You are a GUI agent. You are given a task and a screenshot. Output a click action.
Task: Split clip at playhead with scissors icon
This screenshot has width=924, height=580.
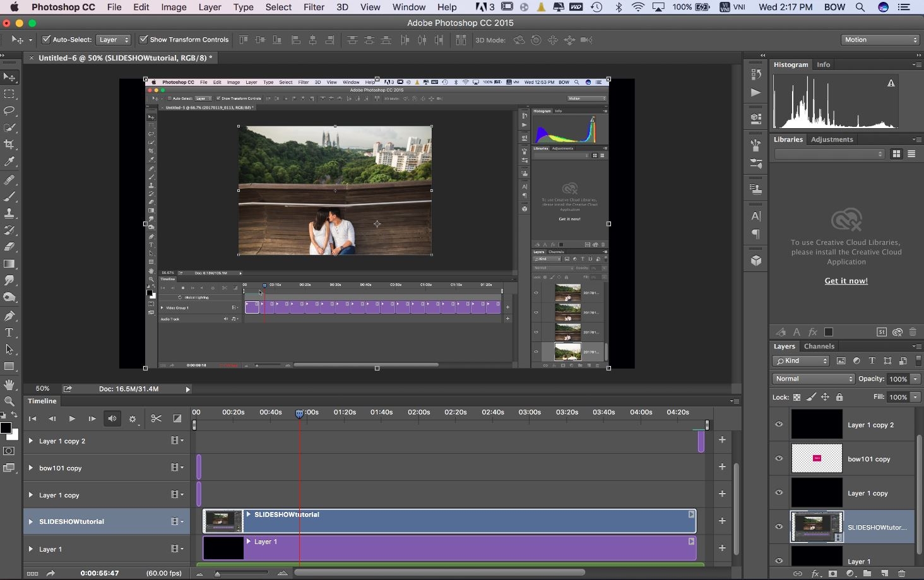(157, 418)
